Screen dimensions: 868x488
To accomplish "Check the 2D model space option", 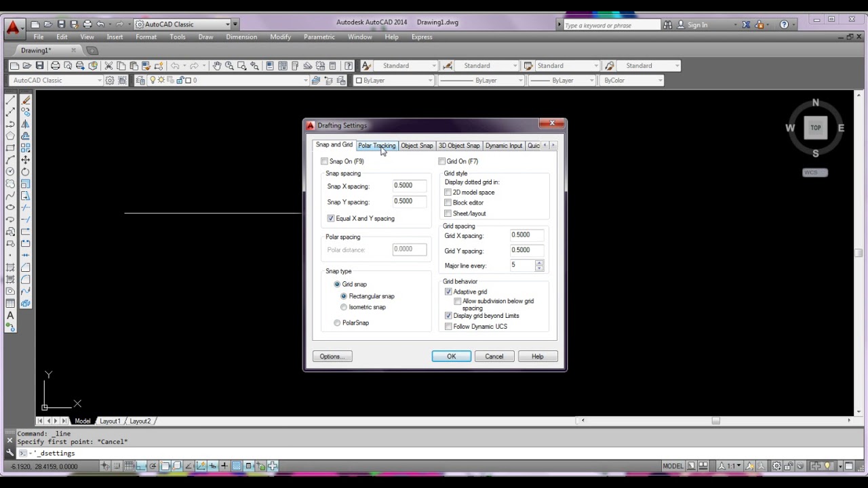I will coord(448,192).
